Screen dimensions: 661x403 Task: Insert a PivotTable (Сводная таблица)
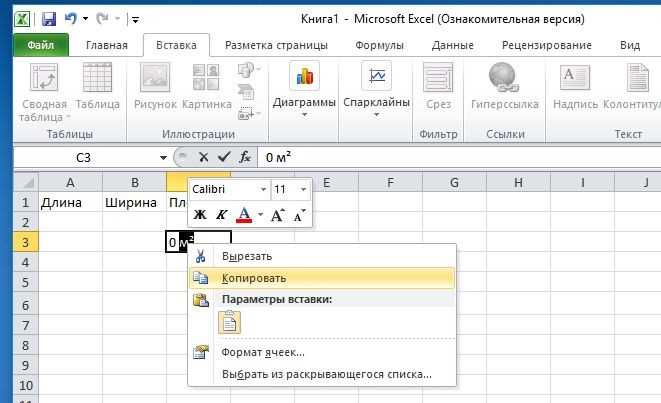click(x=44, y=93)
